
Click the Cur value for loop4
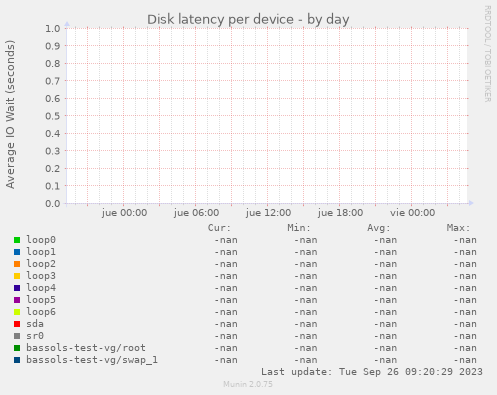tap(226, 288)
